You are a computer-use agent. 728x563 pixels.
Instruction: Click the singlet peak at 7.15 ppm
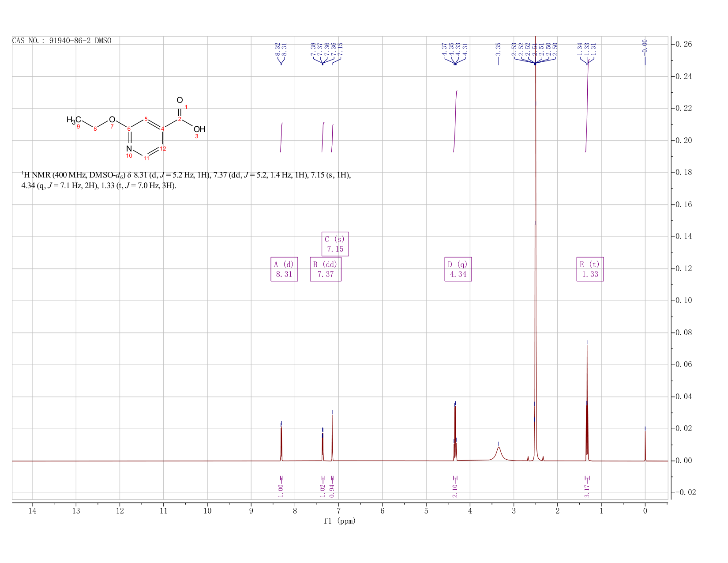(x=332, y=437)
